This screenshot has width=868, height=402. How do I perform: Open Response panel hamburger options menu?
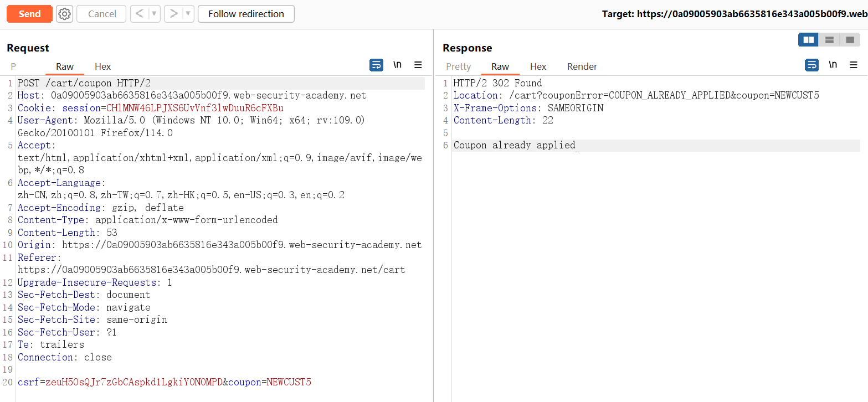click(854, 65)
